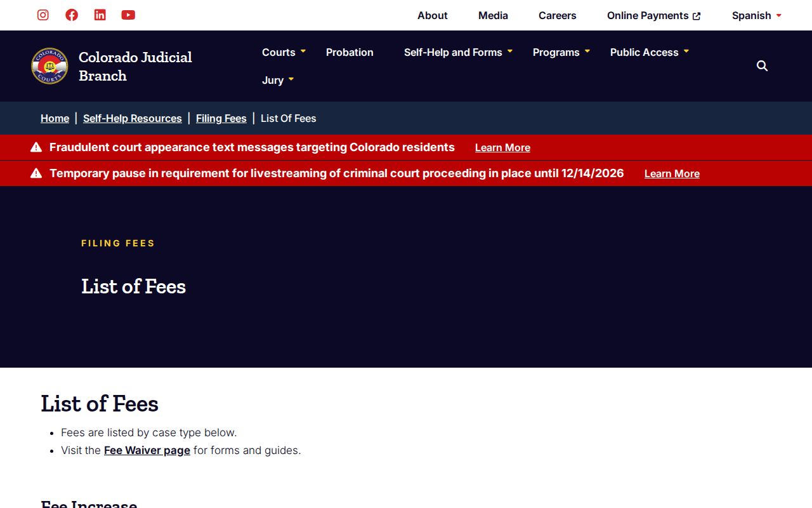The height and width of the screenshot is (508, 812).
Task: Click the List Of Fees breadcrumb text
Action: click(288, 118)
